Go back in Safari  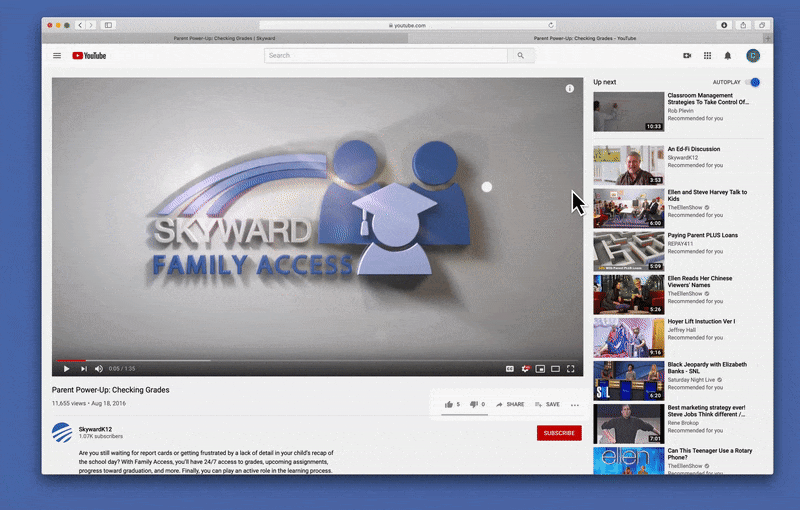pyautogui.click(x=80, y=25)
